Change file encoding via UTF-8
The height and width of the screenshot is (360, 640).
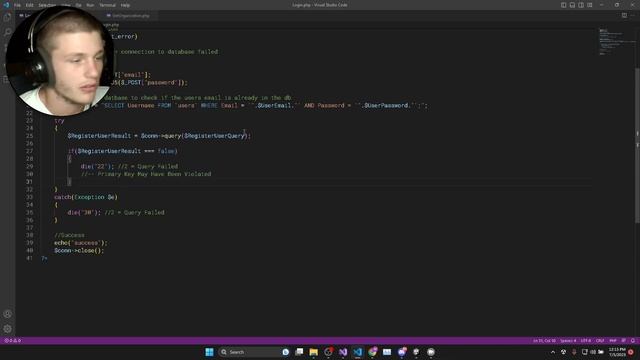586,340
